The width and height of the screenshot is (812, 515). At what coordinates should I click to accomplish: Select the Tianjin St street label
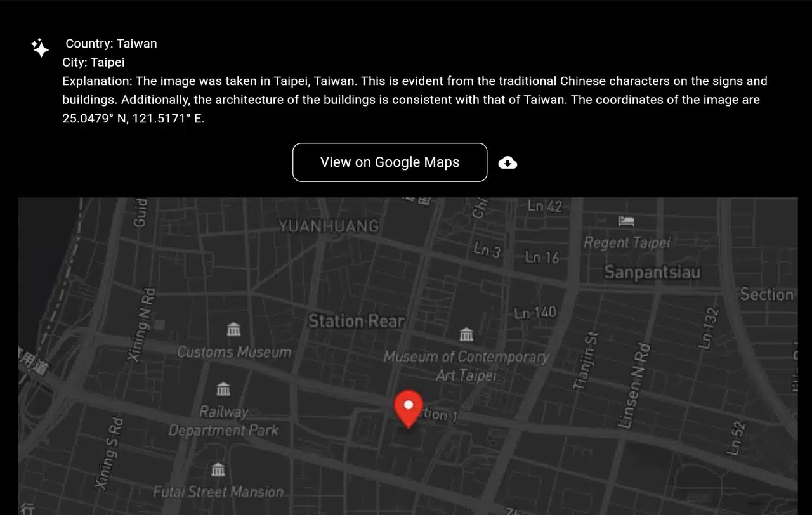[585, 360]
